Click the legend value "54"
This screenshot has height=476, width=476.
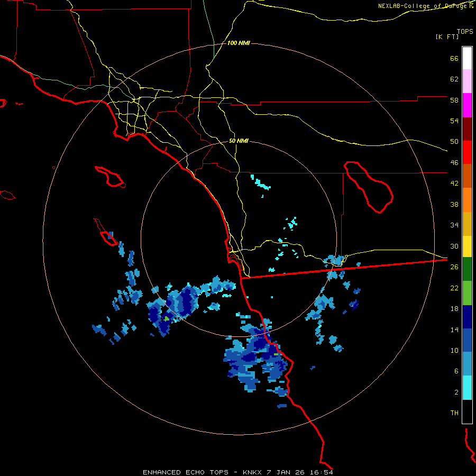[454, 121]
